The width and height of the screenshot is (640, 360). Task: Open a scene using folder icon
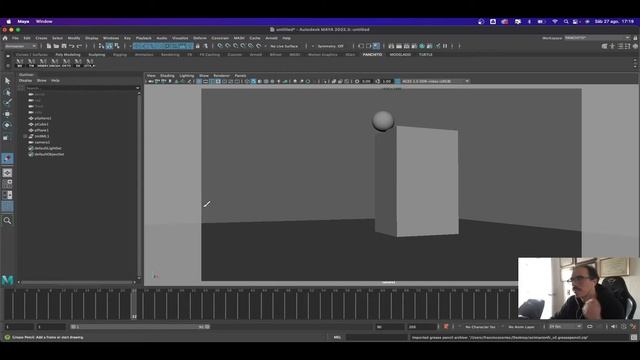click(56, 46)
